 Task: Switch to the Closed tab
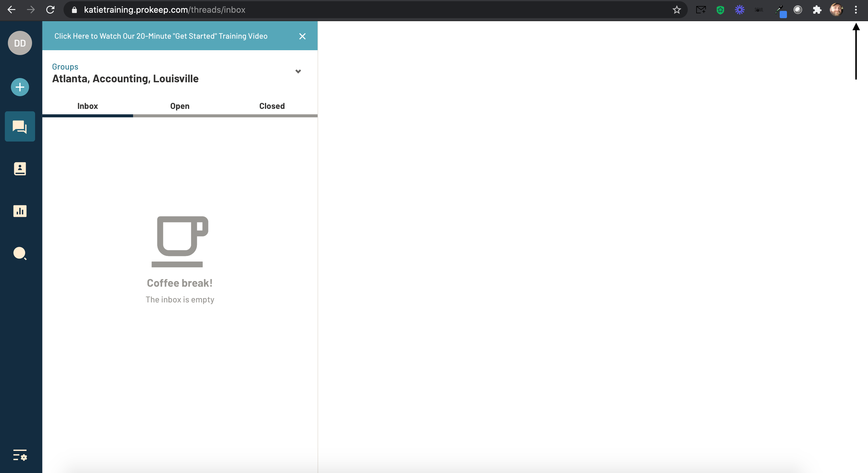pos(272,106)
